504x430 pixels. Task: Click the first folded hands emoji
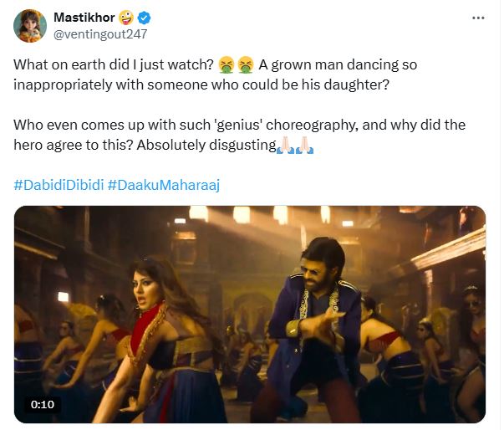click(x=285, y=146)
